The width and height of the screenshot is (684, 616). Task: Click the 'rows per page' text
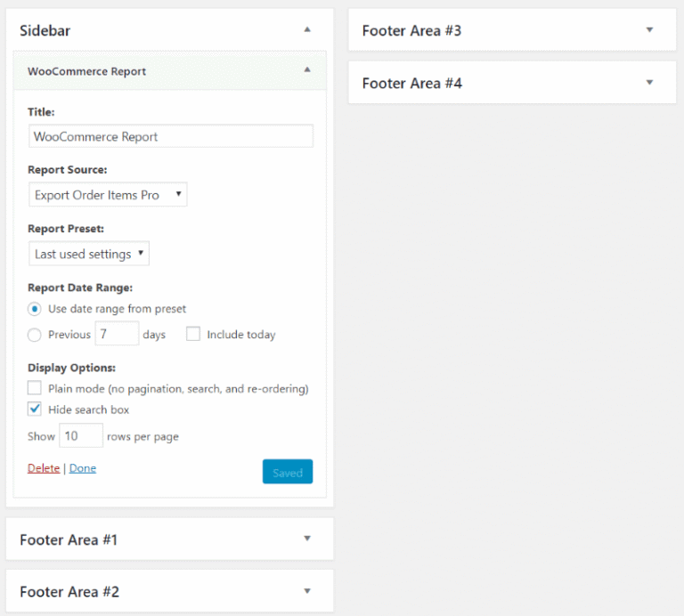point(142,437)
